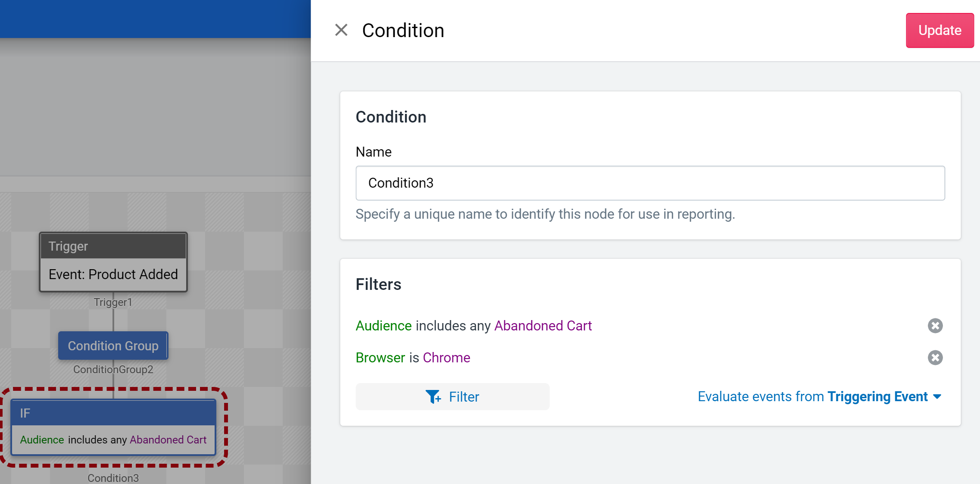Edit the Browser filter attribute
The width and height of the screenshot is (980, 484).
[x=381, y=358]
